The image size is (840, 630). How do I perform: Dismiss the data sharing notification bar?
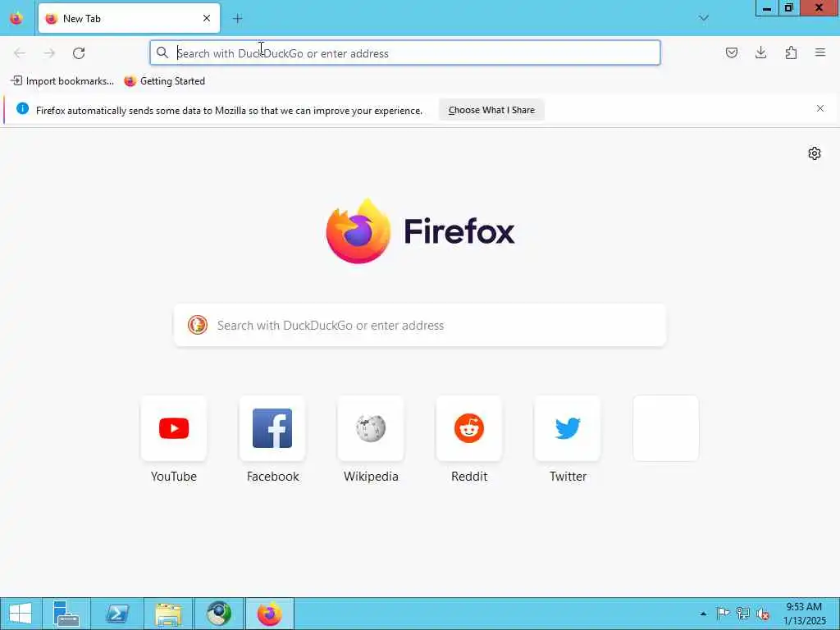click(820, 108)
